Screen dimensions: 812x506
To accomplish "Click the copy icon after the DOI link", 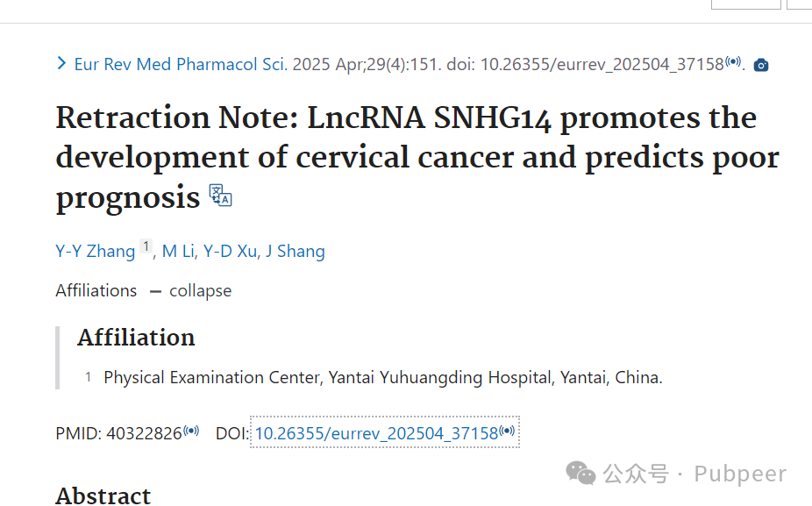I will (x=507, y=431).
